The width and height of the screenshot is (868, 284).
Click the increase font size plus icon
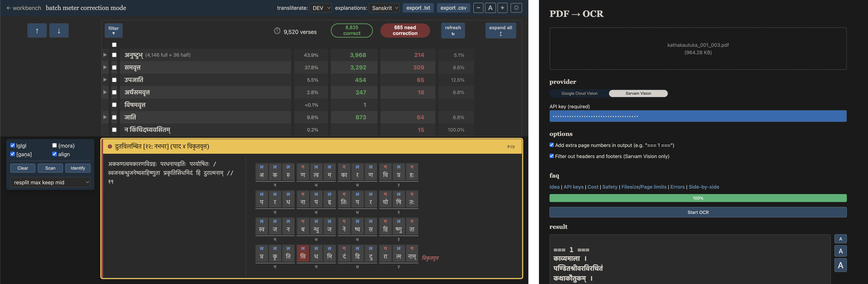(x=502, y=8)
